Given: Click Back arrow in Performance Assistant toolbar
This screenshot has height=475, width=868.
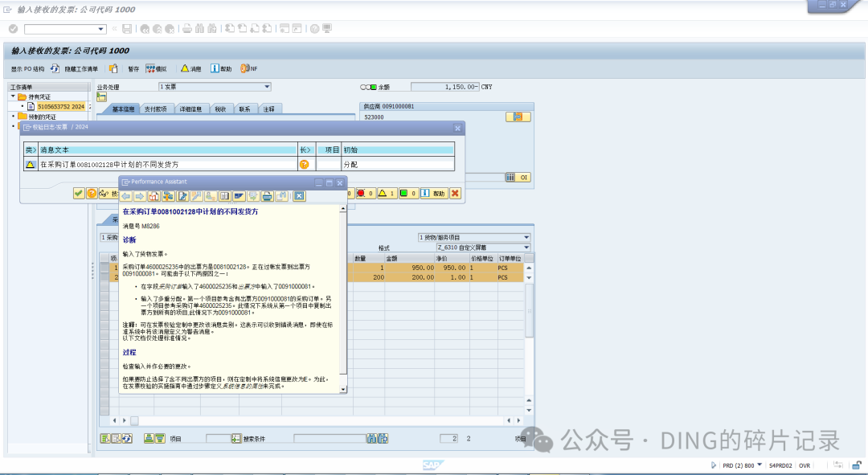Looking at the screenshot, I should (x=125, y=196).
